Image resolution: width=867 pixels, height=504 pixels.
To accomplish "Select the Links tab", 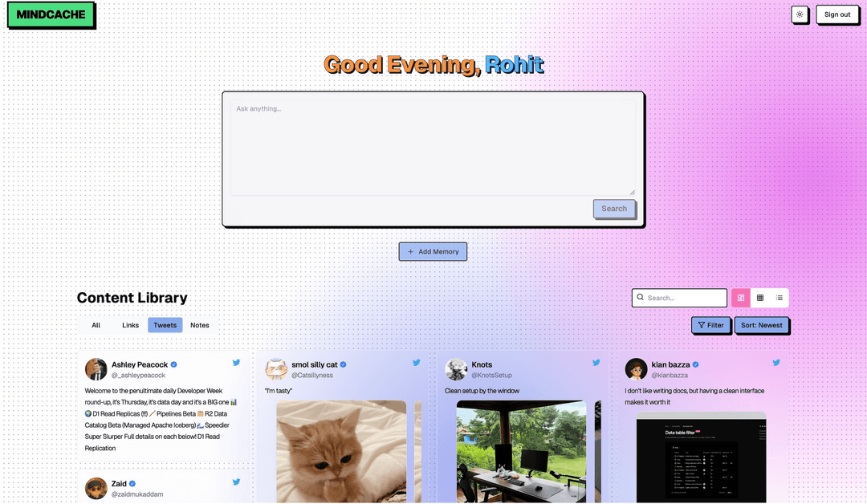I will coord(131,325).
